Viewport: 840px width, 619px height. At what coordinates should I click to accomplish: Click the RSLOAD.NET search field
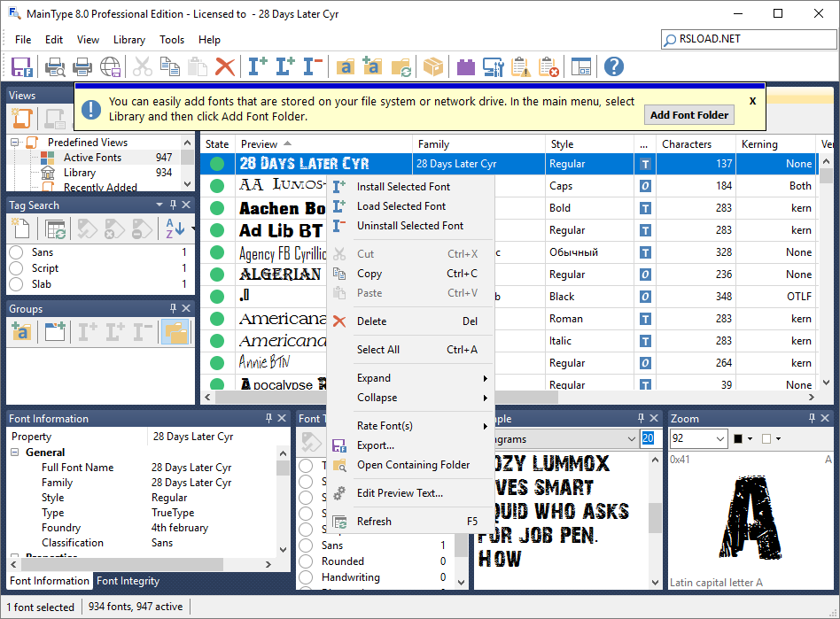pos(749,39)
